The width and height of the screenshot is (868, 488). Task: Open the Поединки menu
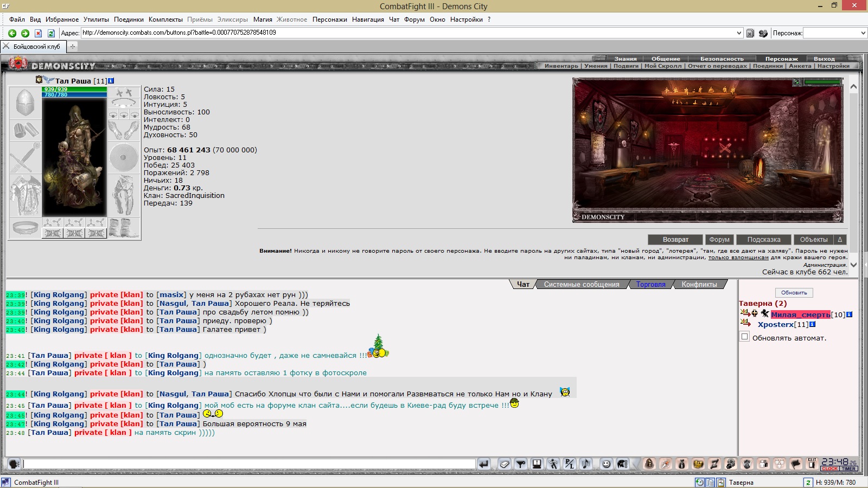point(129,20)
